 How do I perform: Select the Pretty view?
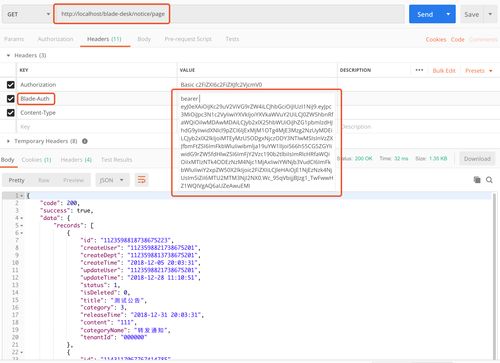click(x=17, y=180)
